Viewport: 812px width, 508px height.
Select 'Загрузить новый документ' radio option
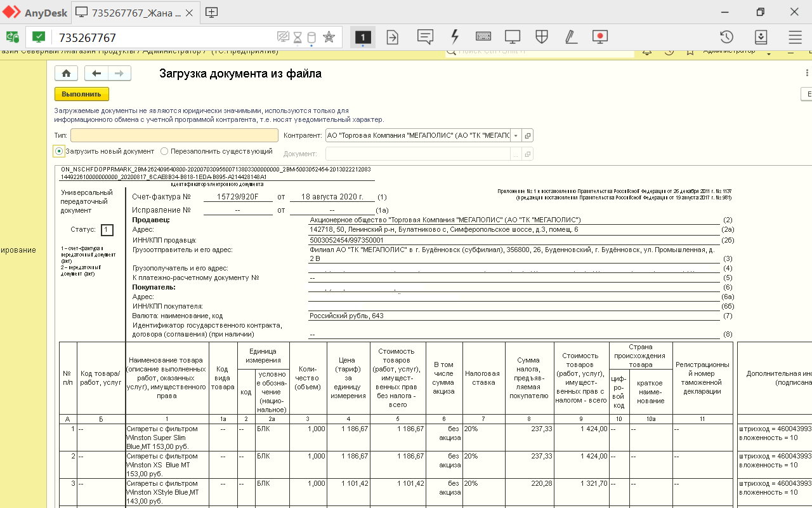[59, 151]
